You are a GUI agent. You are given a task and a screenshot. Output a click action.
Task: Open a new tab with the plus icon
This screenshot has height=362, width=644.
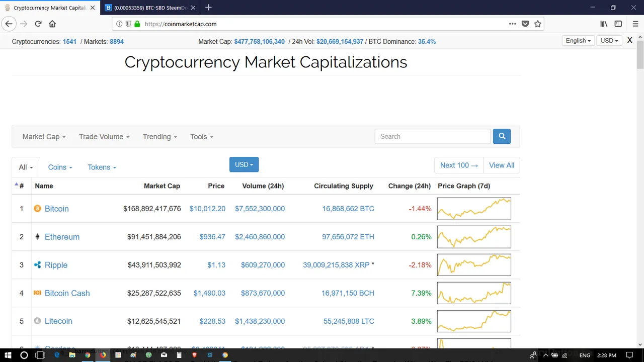click(x=208, y=8)
